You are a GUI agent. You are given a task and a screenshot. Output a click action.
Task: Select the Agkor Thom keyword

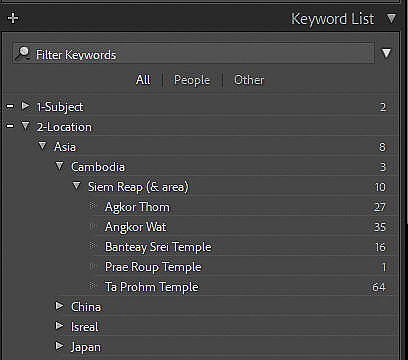tap(137, 207)
